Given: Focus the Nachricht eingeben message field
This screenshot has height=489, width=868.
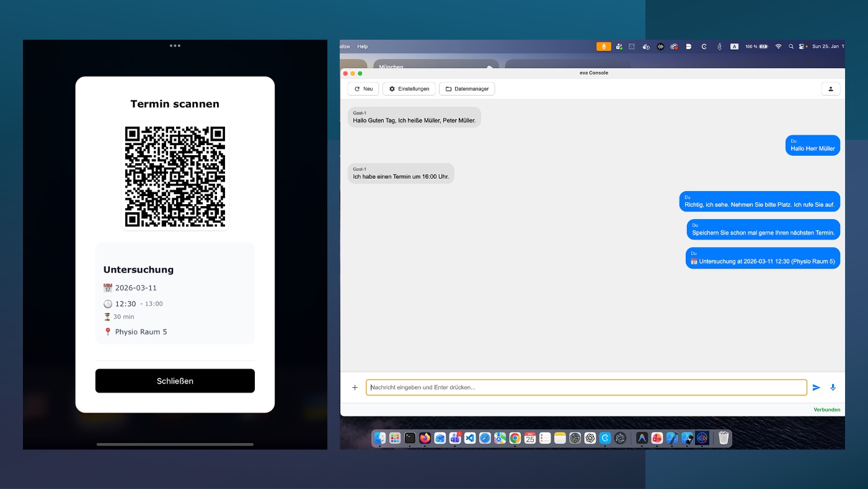Looking at the screenshot, I should (x=586, y=387).
